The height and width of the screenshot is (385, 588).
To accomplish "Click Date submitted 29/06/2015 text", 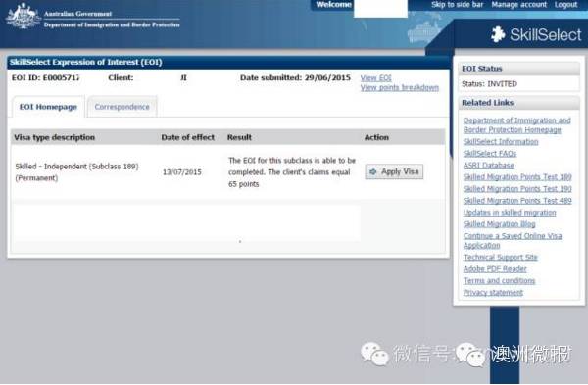I will 295,78.
